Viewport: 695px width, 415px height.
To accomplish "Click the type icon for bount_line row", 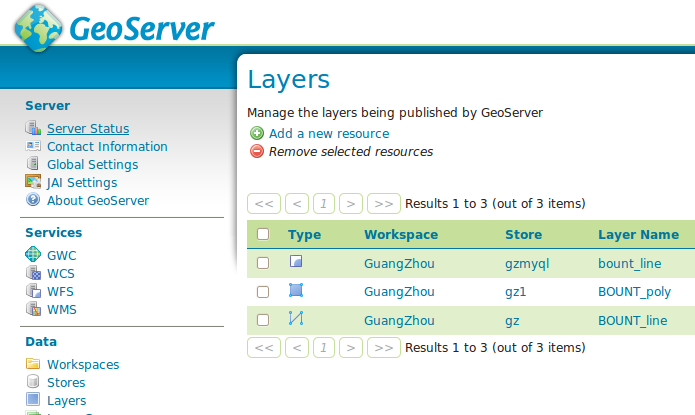I will pos(296,261).
